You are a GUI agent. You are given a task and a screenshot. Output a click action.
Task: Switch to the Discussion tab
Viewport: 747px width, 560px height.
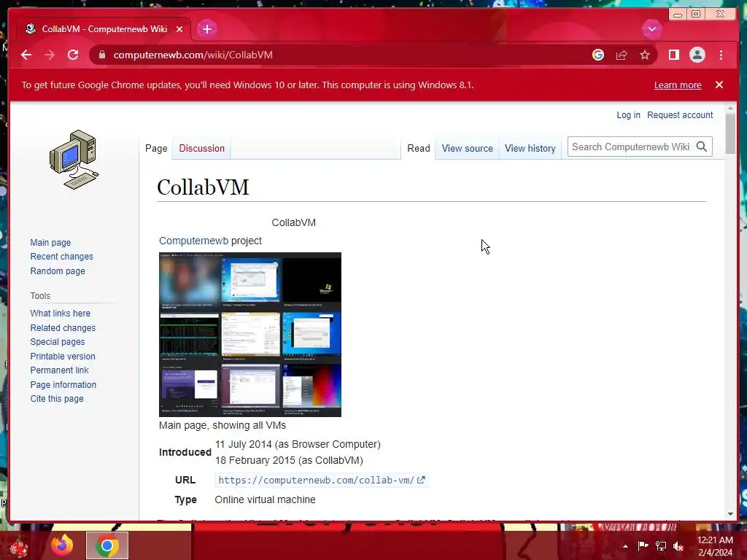(x=201, y=148)
